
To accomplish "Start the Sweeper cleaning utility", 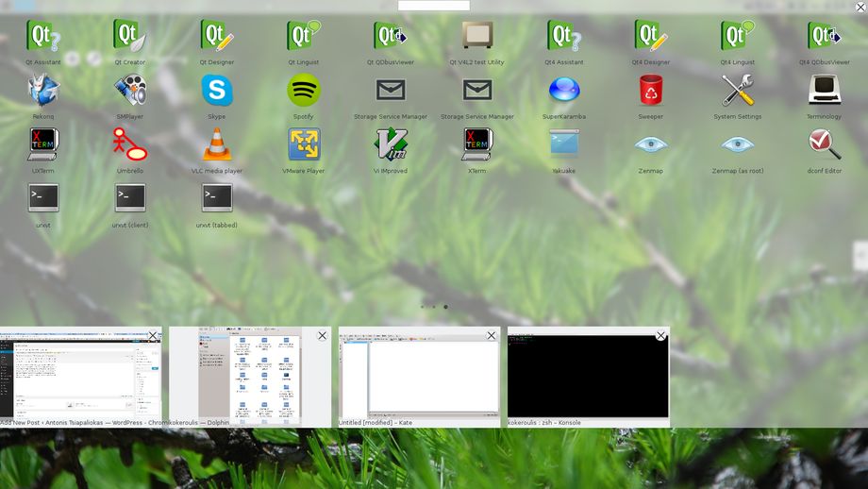I will point(651,91).
